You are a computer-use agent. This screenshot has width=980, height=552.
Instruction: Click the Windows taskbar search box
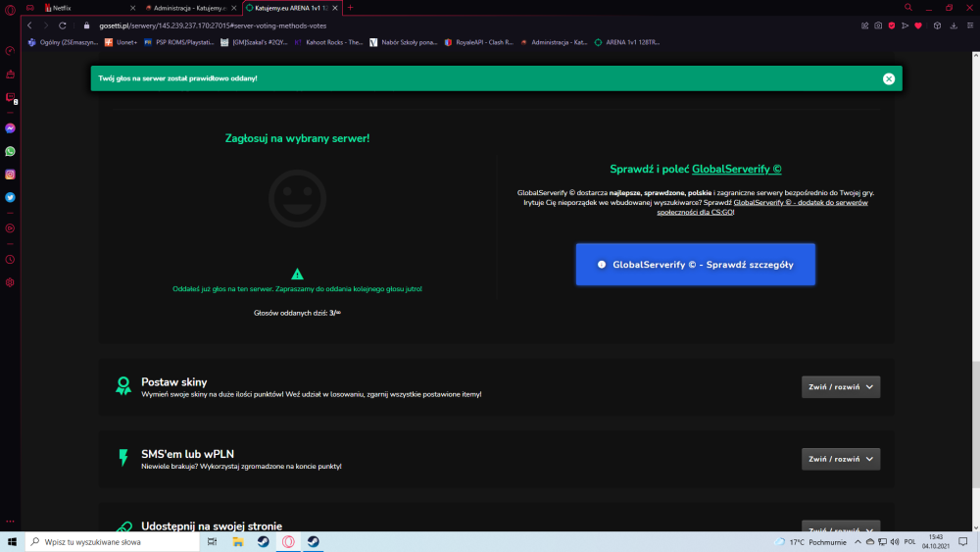(x=113, y=542)
